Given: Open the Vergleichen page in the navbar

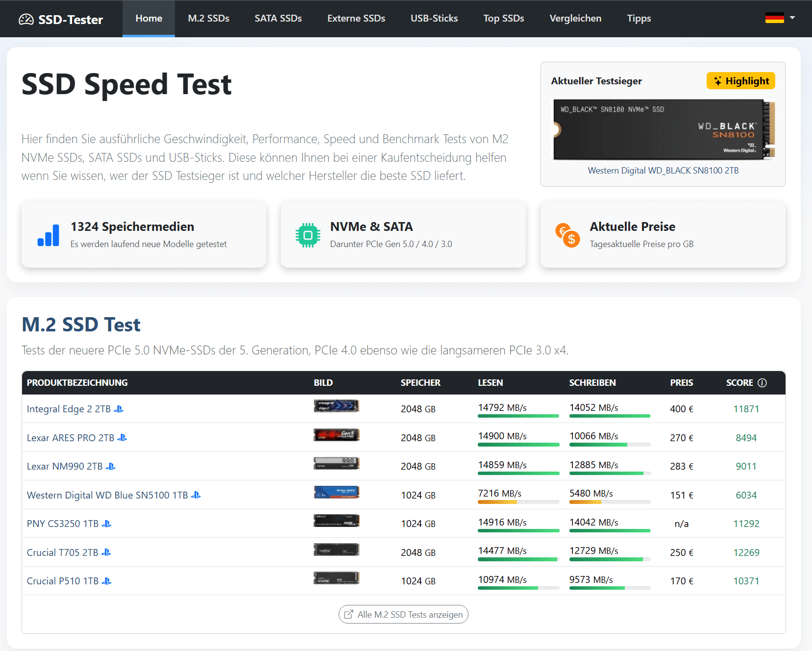Looking at the screenshot, I should pyautogui.click(x=575, y=19).
